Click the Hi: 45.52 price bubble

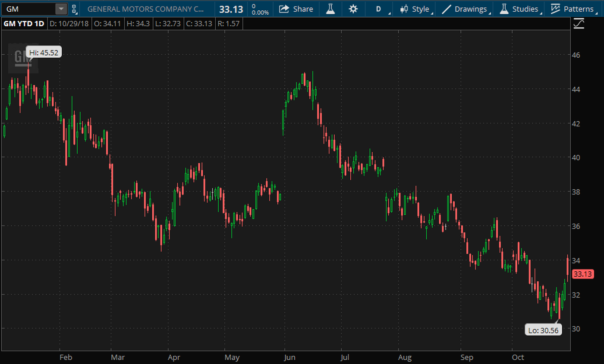pos(44,53)
